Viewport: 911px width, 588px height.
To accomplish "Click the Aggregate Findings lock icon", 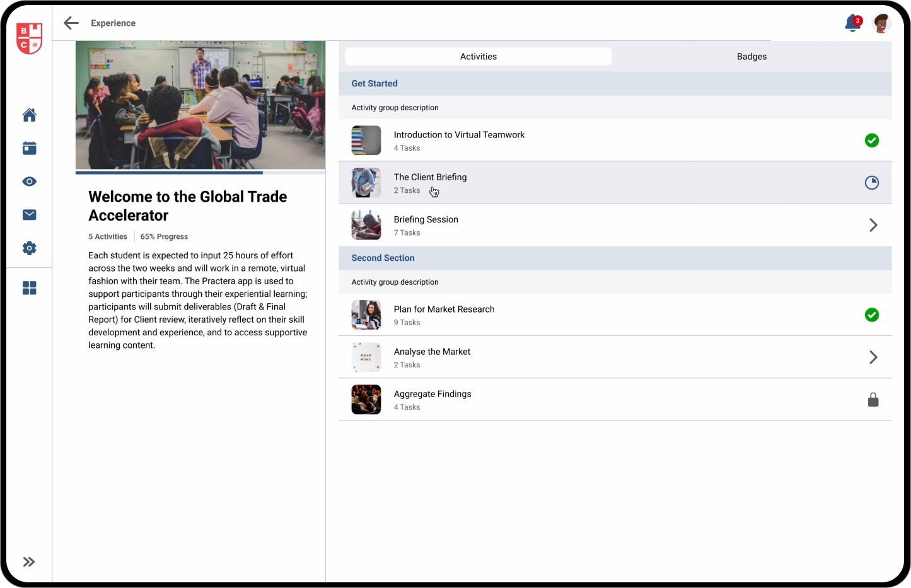I will click(x=873, y=400).
